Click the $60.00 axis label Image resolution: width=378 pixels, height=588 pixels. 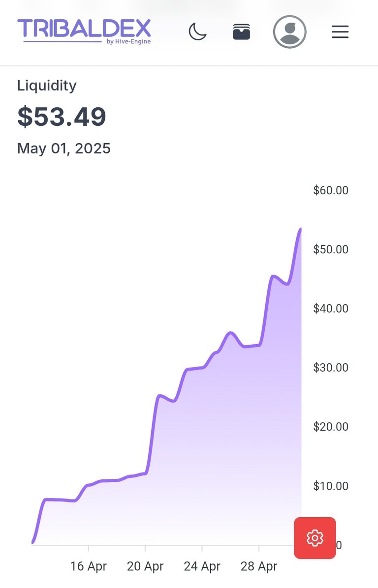tap(331, 190)
